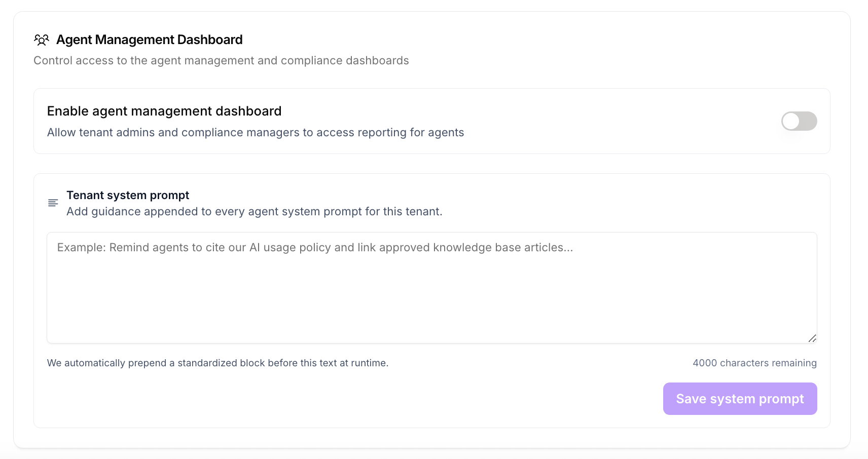The width and height of the screenshot is (868, 459).
Task: Click the word "compliance dashboards" in the subtitle
Action: click(x=345, y=60)
